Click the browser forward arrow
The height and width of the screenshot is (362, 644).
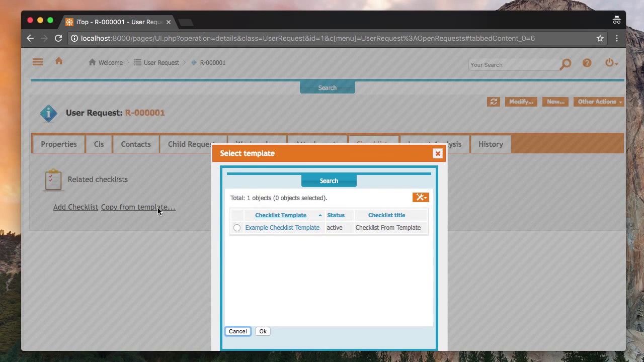click(44, 38)
